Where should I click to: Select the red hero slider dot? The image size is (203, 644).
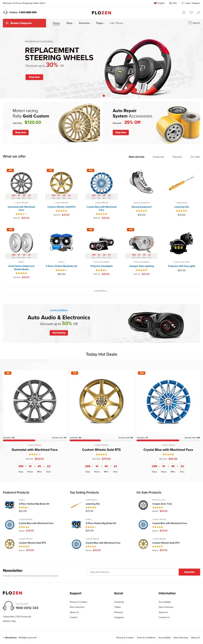point(104,96)
